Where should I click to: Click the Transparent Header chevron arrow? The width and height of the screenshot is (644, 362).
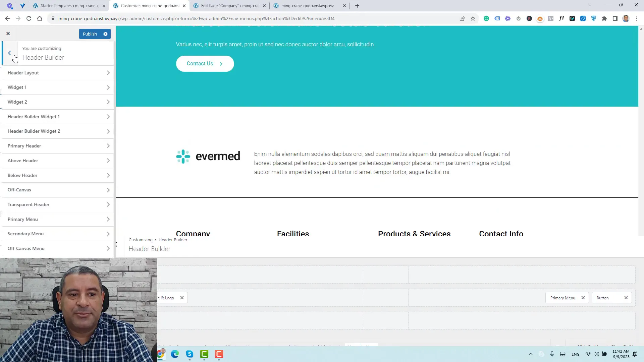pos(108,205)
